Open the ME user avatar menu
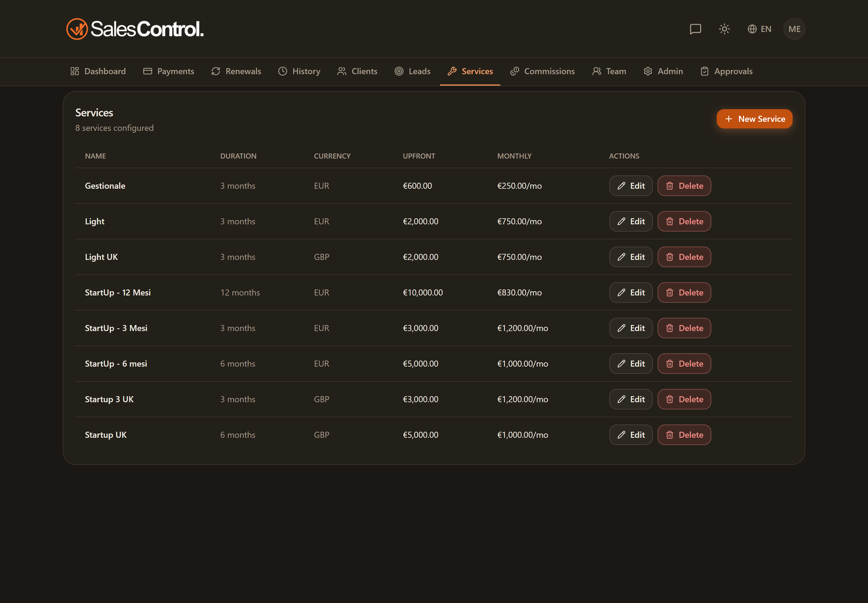The width and height of the screenshot is (868, 603). pyautogui.click(x=794, y=29)
